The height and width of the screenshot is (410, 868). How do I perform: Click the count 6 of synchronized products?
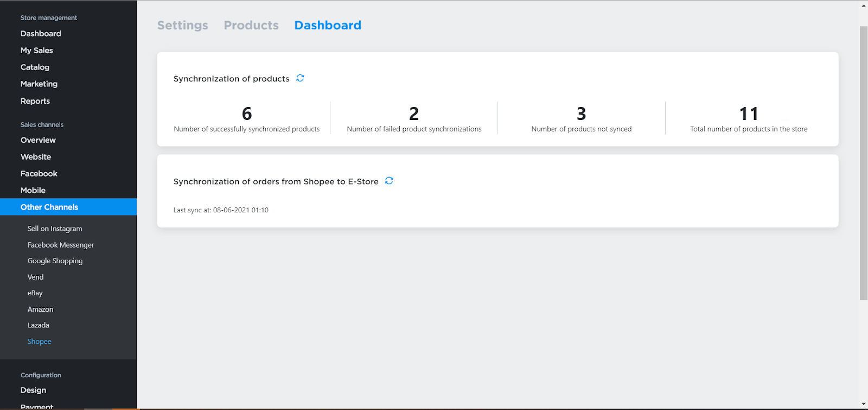click(247, 113)
